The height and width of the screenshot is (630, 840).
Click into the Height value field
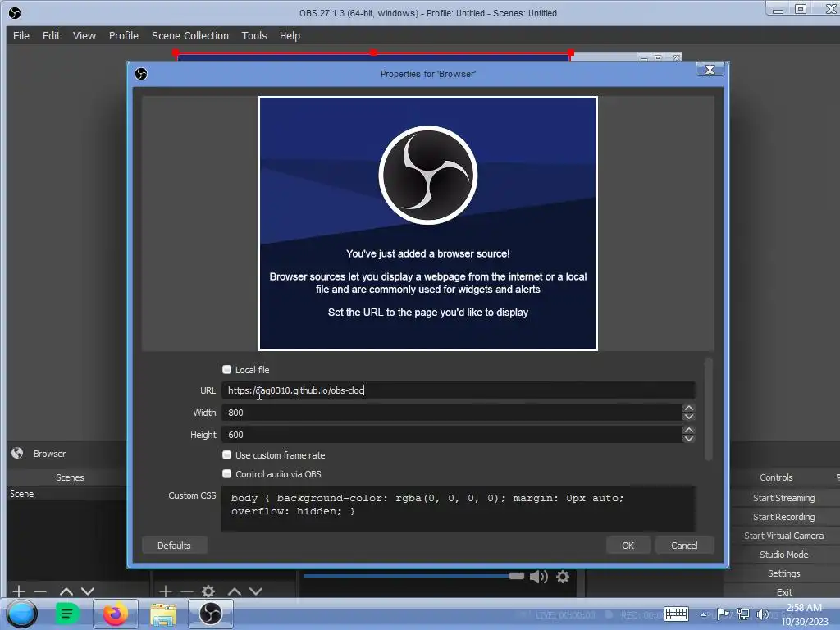pyautogui.click(x=452, y=435)
